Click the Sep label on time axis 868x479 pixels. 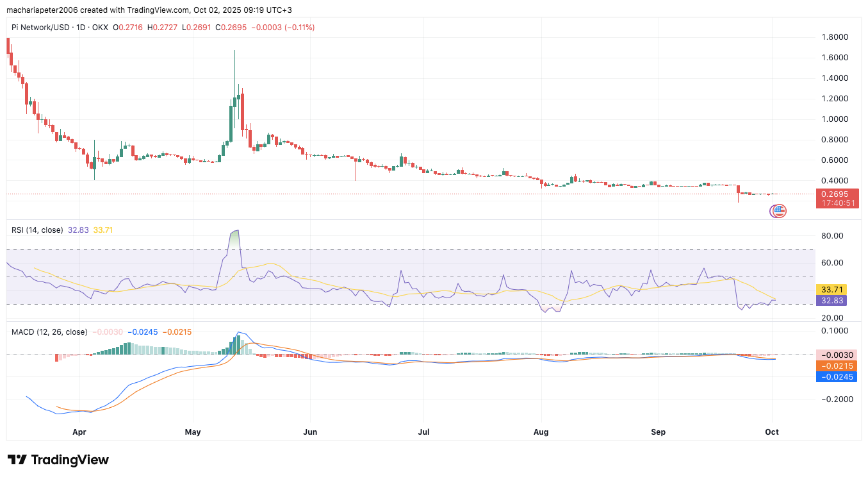[658, 432]
